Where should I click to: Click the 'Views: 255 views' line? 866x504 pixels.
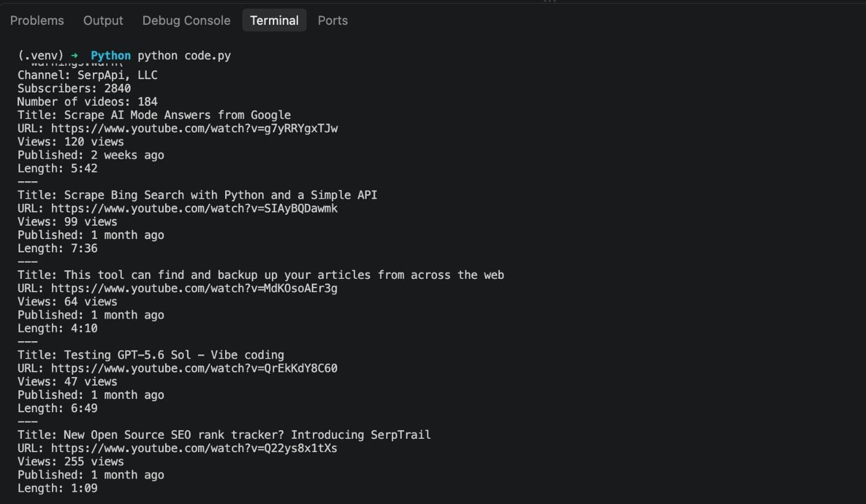pyautogui.click(x=70, y=461)
